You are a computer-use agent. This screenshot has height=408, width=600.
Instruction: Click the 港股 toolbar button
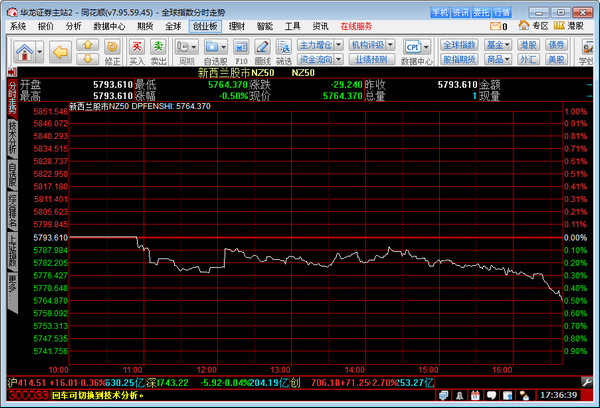[528, 45]
